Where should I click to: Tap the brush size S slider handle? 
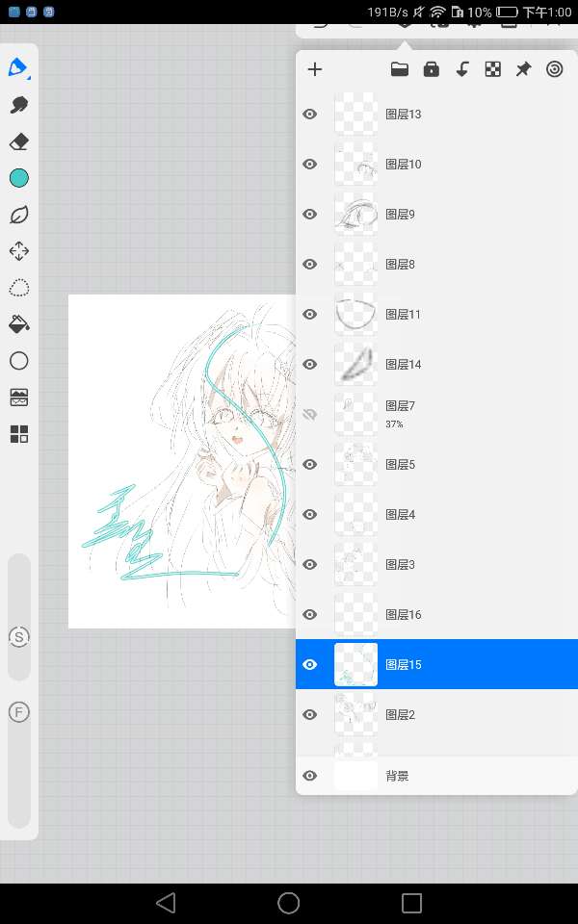[x=18, y=636]
